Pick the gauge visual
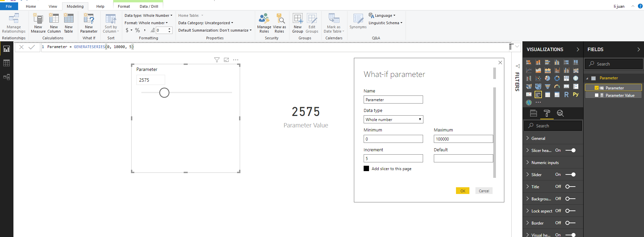644x237 pixels. 557,86
